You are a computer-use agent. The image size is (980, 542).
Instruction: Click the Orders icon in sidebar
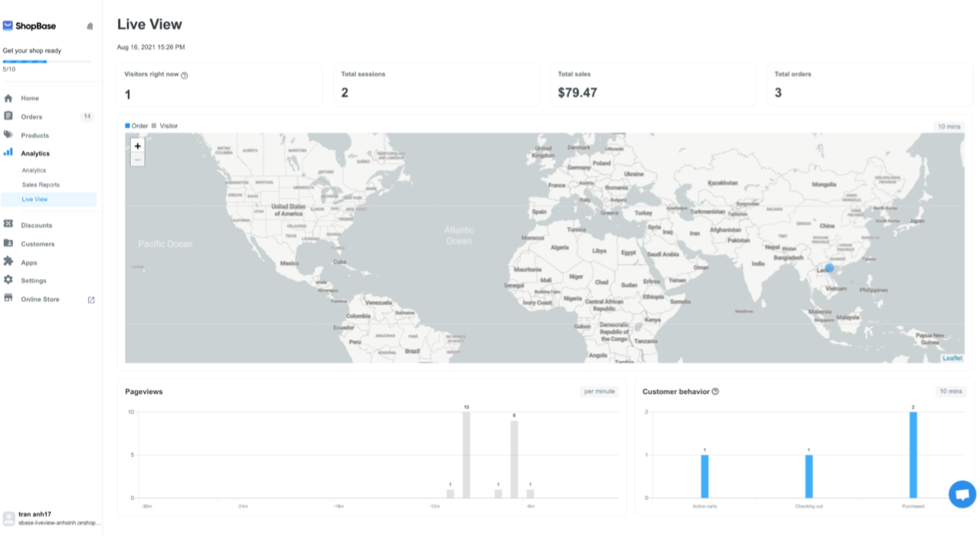pos(8,117)
